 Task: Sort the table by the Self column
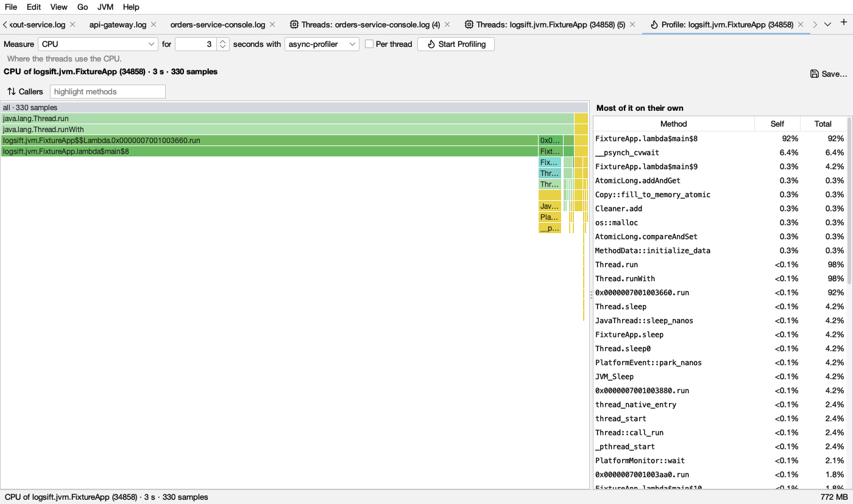(777, 124)
